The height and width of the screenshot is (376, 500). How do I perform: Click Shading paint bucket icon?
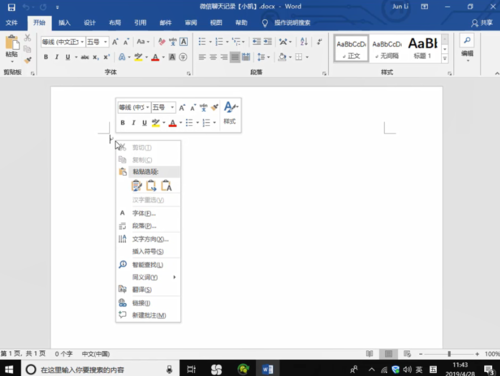282,57
